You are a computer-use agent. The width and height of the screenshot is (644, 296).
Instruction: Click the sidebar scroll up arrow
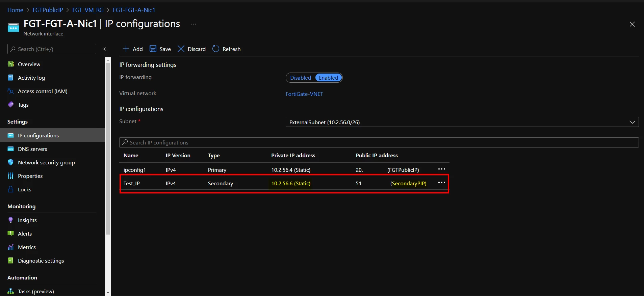[x=108, y=60]
